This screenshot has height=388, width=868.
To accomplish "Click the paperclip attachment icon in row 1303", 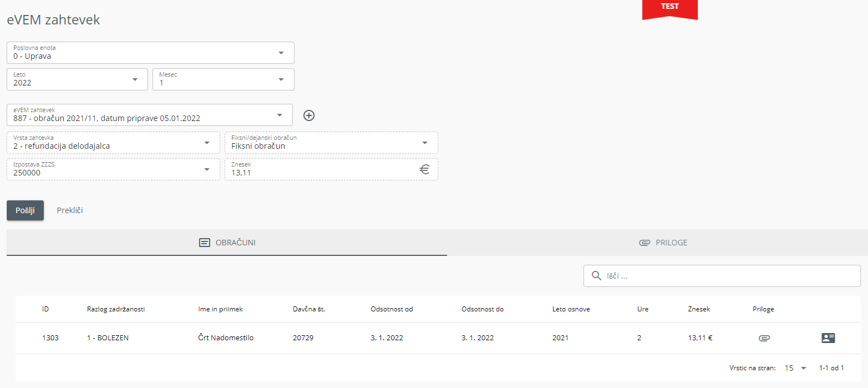I will [764, 337].
